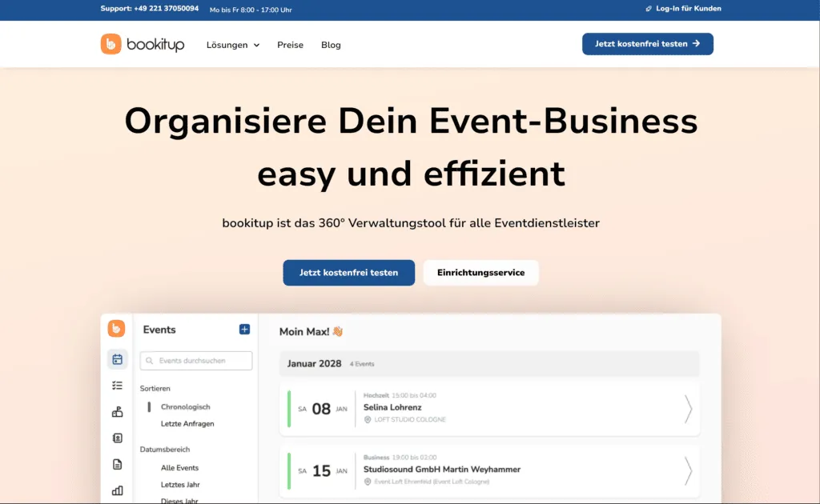
Task: Open the Lösungen dropdown menu
Action: coord(232,45)
